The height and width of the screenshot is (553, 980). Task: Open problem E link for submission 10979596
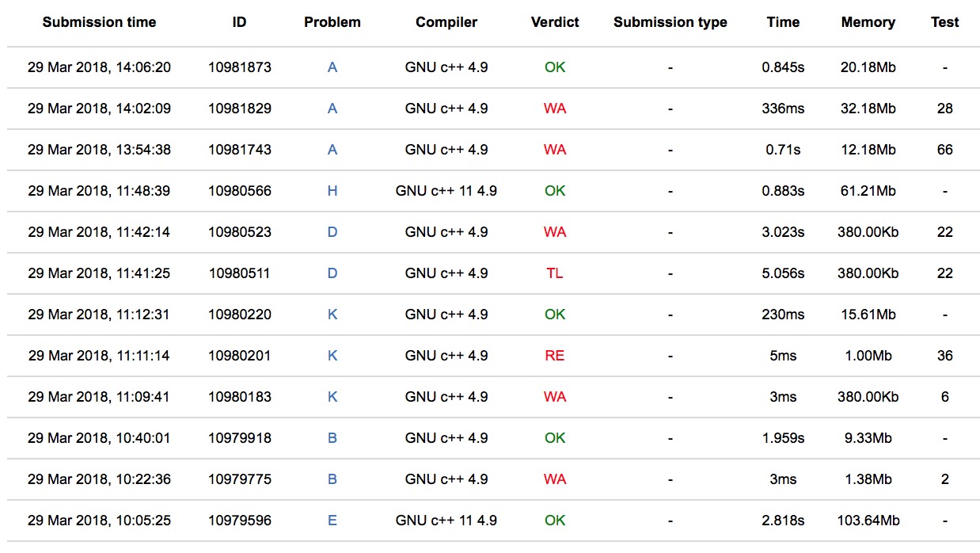(332, 521)
